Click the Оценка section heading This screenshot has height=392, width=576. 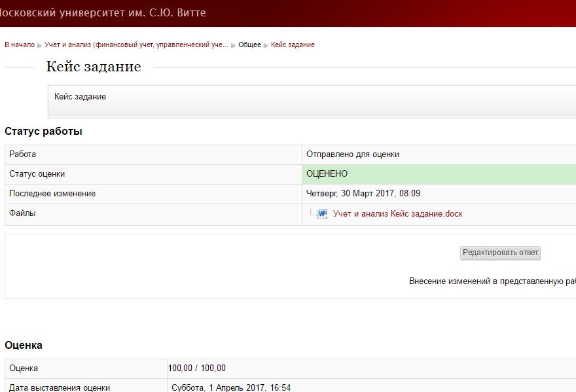coord(24,345)
